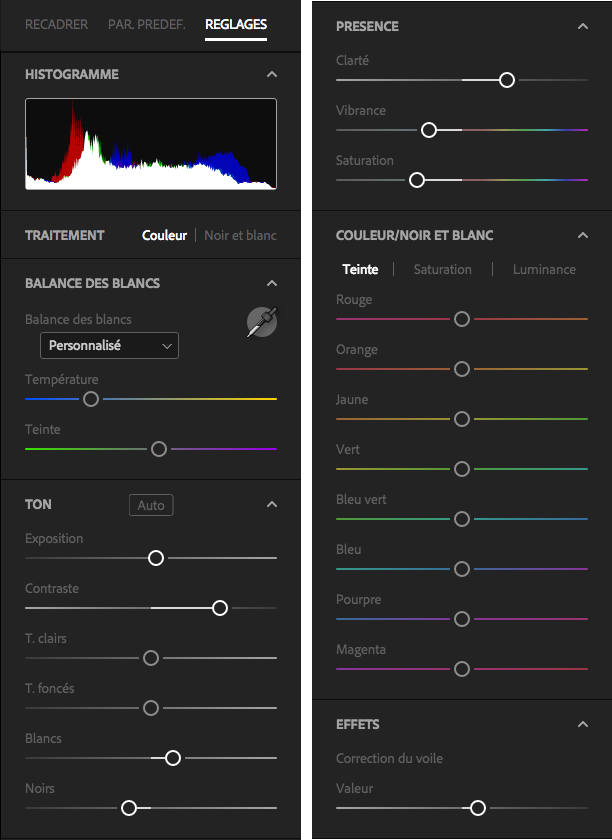Collapse the Balance des blancs section
The image size is (612, 840).
272,283
